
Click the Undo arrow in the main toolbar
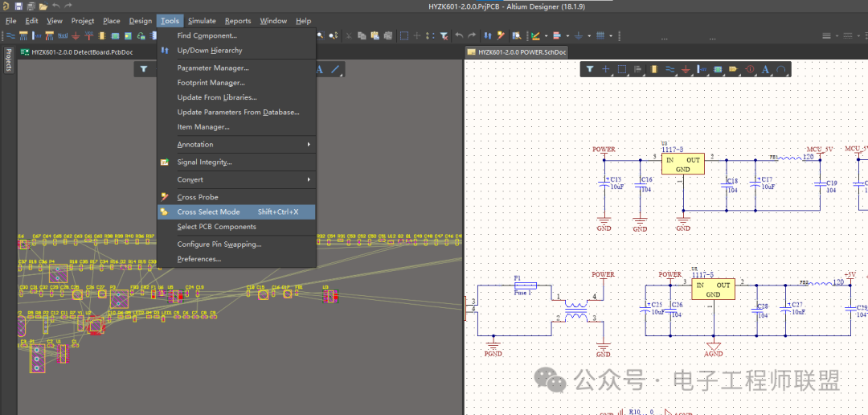[460, 36]
